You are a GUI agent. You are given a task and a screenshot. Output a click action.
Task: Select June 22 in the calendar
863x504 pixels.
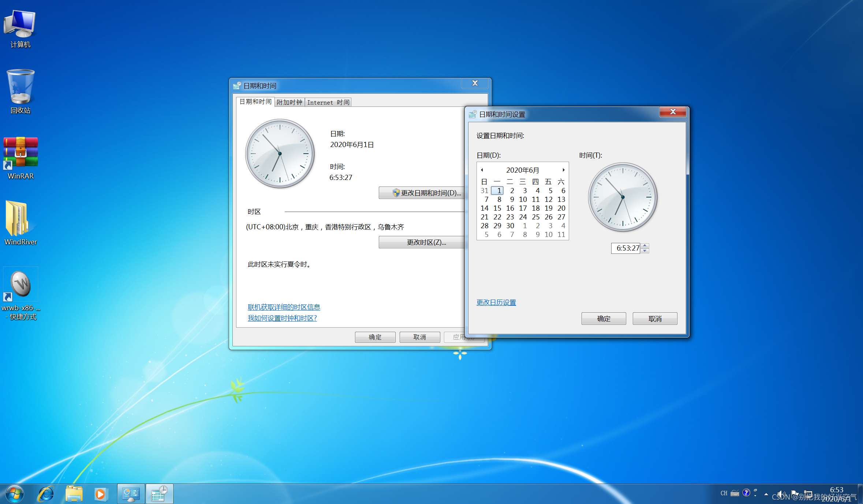click(497, 217)
